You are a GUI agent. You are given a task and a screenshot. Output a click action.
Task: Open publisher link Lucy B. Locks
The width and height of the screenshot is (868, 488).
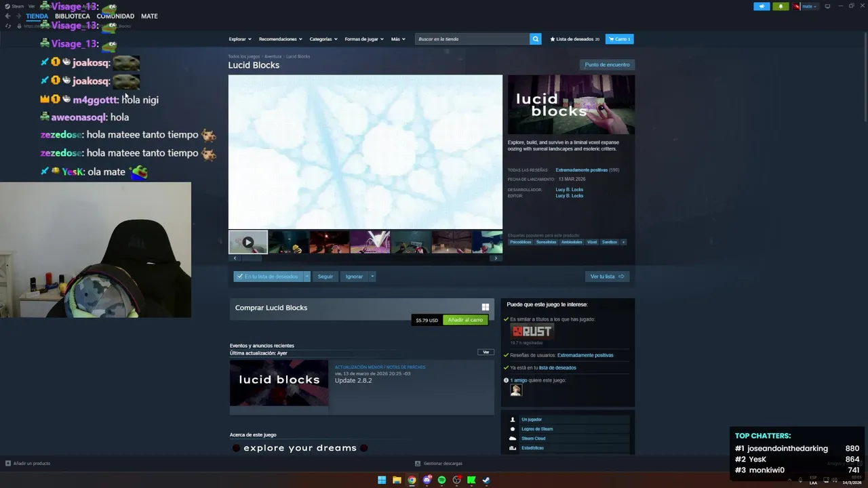569,196
